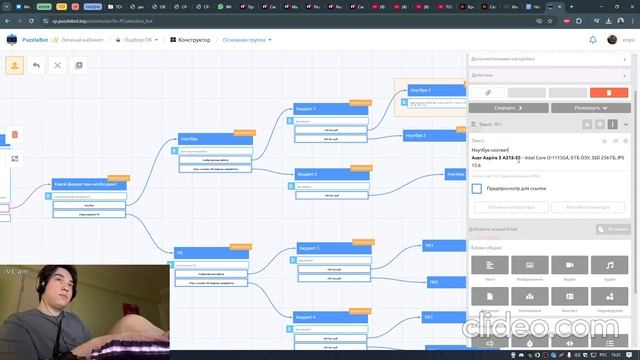Go to 'Личный кабинет' breadcrumb link

pyautogui.click(x=82, y=40)
